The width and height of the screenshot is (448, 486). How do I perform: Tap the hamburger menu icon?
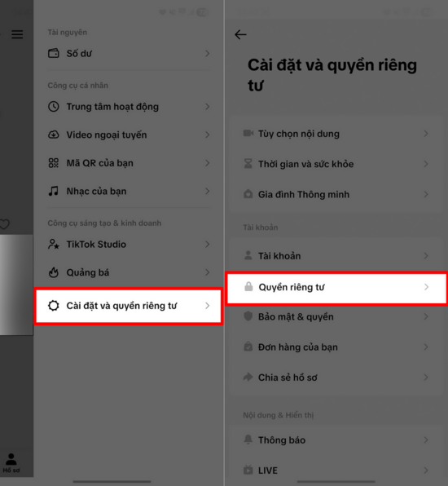point(17,34)
